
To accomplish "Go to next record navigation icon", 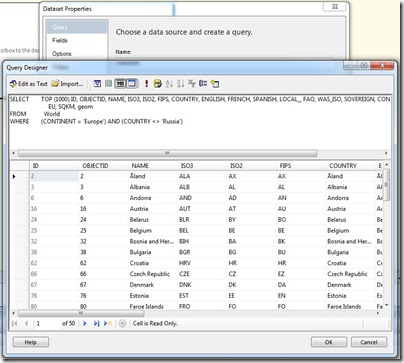I will click(x=85, y=323).
